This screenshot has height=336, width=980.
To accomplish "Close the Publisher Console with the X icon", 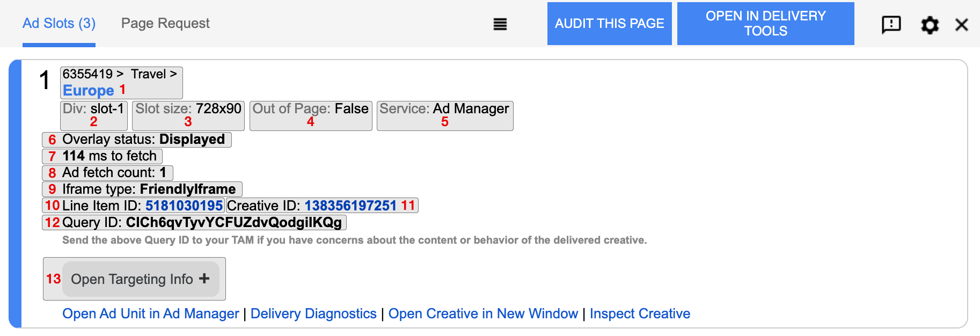I will (961, 24).
